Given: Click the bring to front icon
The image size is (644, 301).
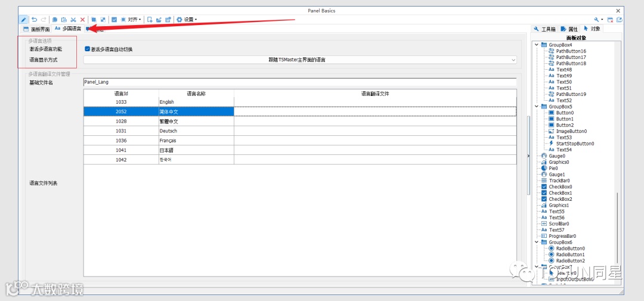Looking at the screenshot, I should [94, 19].
